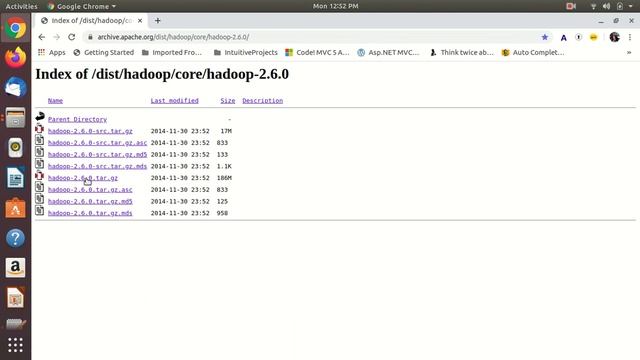Sort the listing by Description link
This screenshot has width=640, height=360.
(262, 100)
